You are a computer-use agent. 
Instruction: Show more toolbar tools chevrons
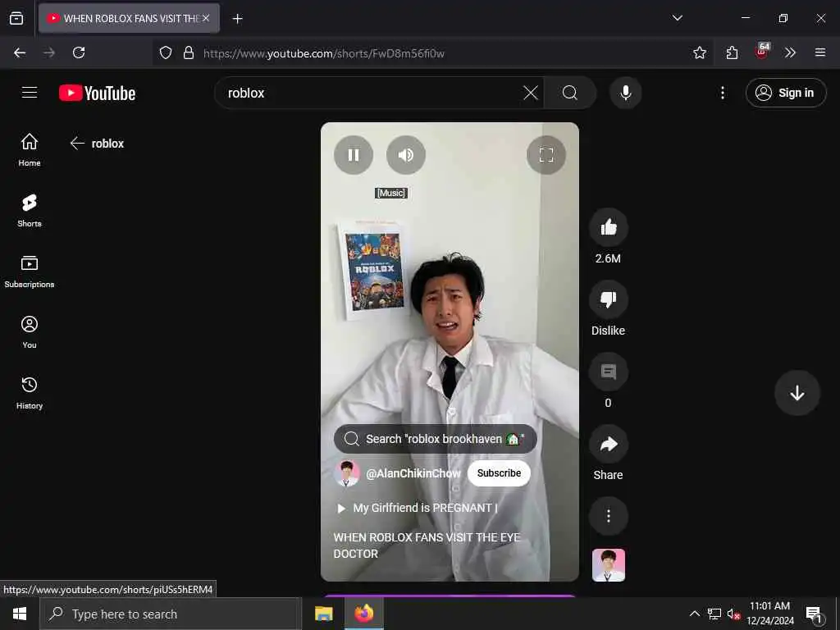click(x=790, y=52)
